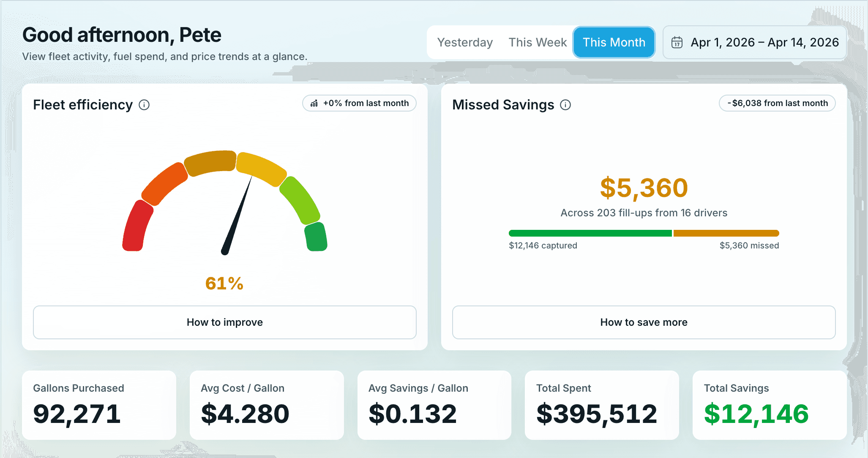Click the calendar icon in the date range picker
The height and width of the screenshot is (458, 868).
(677, 42)
